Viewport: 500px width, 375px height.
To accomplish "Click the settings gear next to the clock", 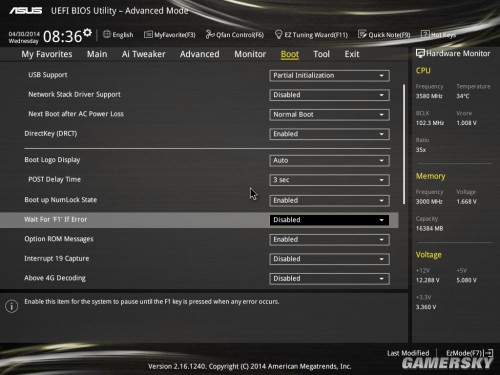I will [87, 32].
